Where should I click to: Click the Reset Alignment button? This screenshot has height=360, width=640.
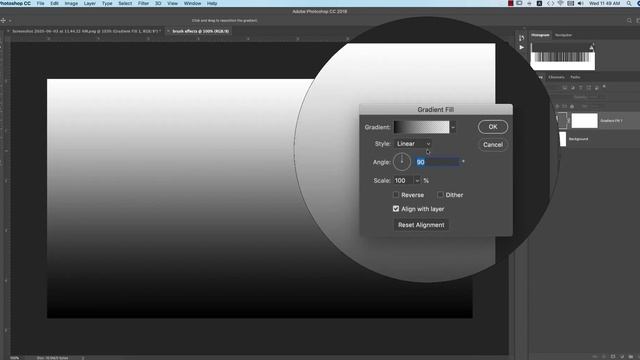click(x=421, y=225)
